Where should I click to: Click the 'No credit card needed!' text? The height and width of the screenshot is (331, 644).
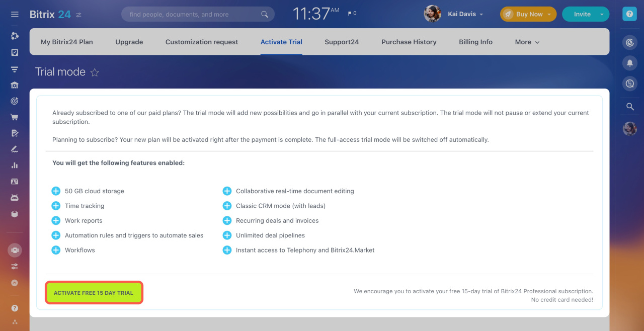pos(562,300)
